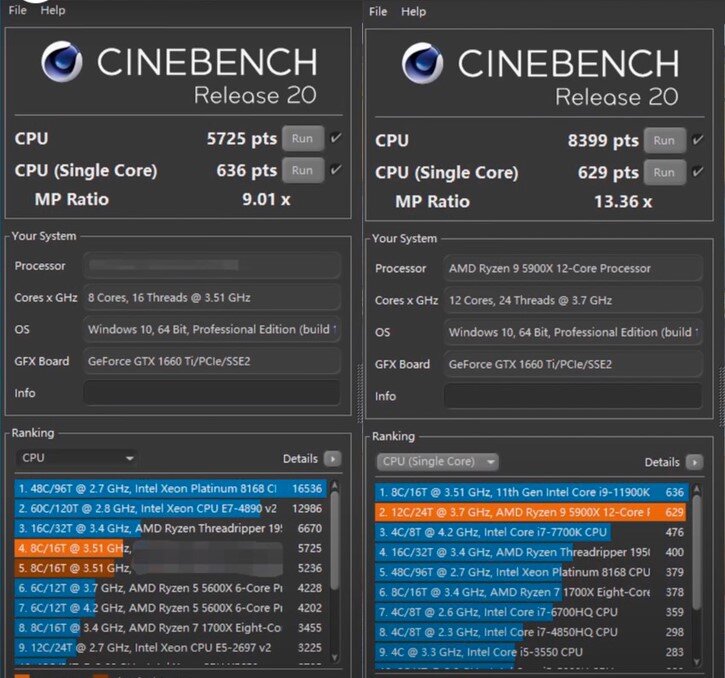Screen dimensions: 725x678
Task: Toggle checkbox beside 629 pts single core score
Action: pos(698,172)
